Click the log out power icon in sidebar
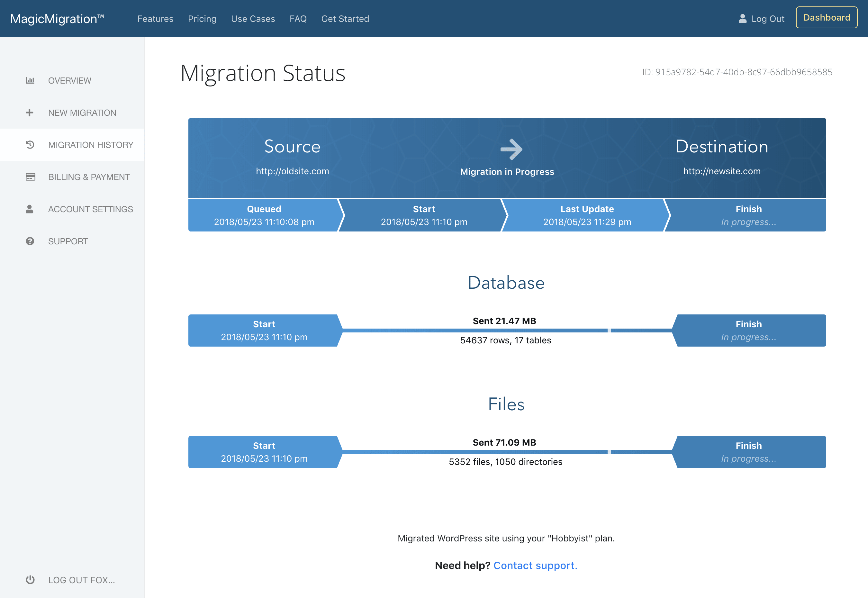The image size is (868, 598). (x=30, y=580)
